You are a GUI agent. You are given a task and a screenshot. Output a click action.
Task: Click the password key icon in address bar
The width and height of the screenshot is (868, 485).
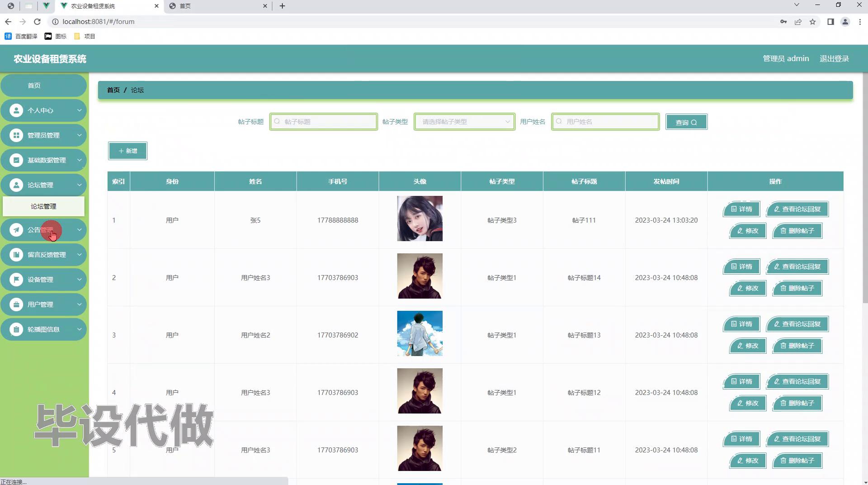pos(783,22)
